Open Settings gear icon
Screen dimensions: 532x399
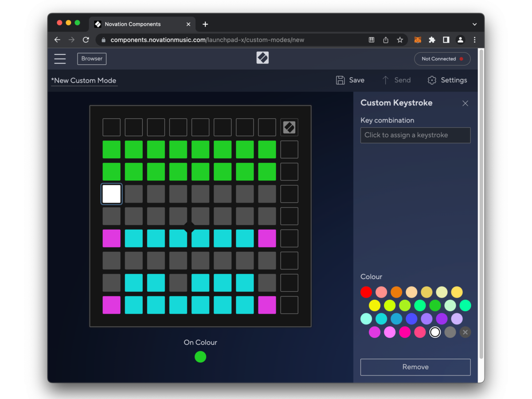pyautogui.click(x=432, y=80)
